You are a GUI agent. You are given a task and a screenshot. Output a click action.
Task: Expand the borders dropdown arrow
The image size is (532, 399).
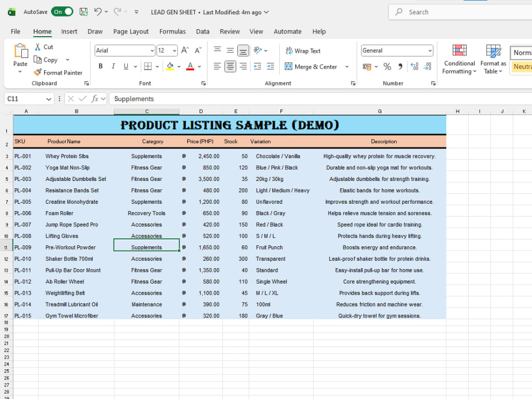click(157, 66)
